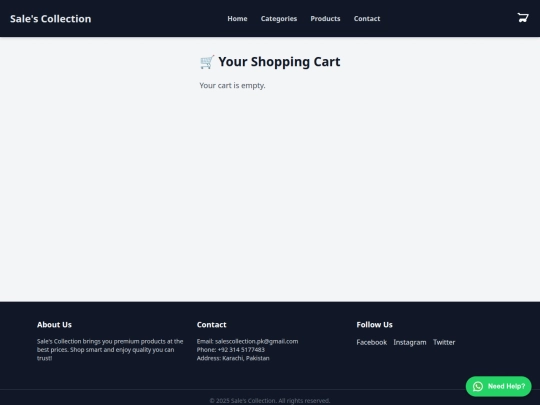Go to the Home page
Image resolution: width=540 pixels, height=405 pixels.
pos(237,19)
